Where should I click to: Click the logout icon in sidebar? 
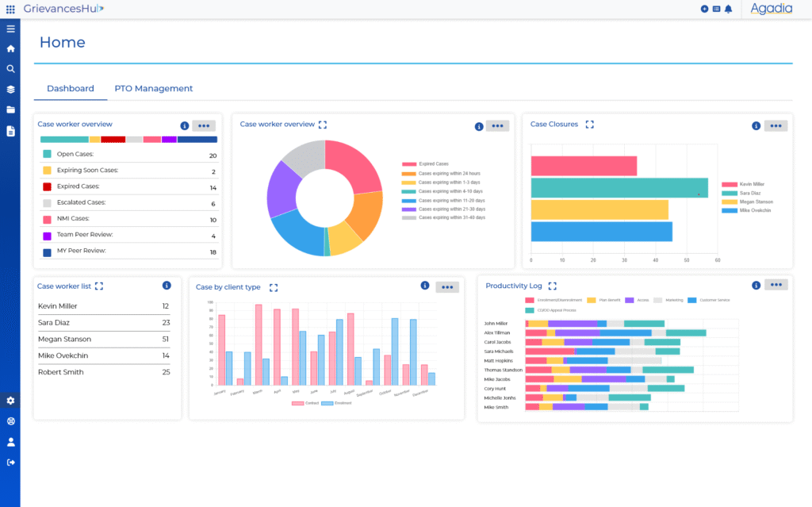10,463
